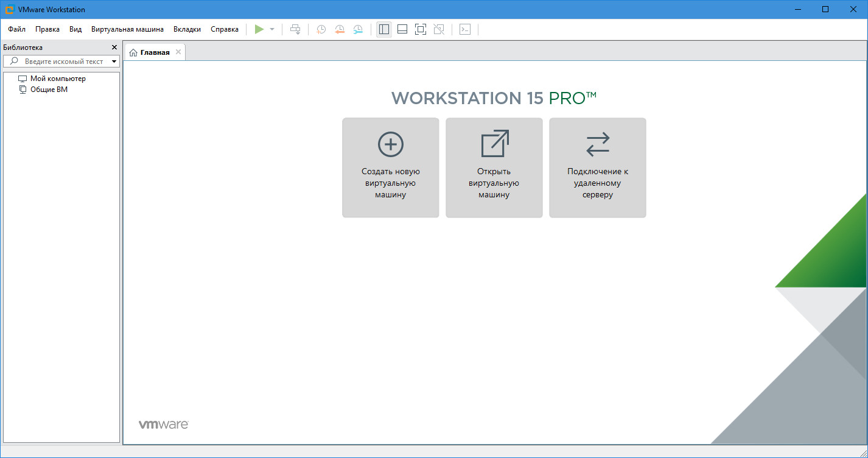Take a snapshot using the clock-plus icon
Viewport: 868px width, 458px height.
tap(321, 29)
